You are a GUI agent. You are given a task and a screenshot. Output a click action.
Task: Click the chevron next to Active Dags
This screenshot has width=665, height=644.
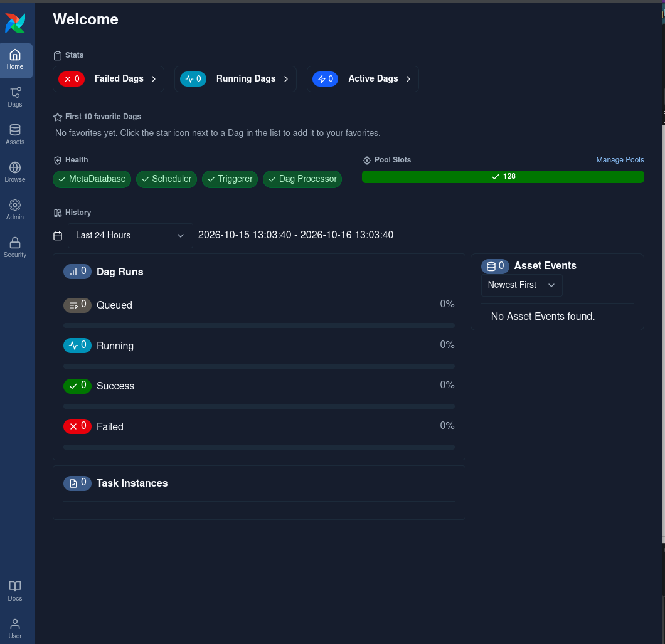408,79
